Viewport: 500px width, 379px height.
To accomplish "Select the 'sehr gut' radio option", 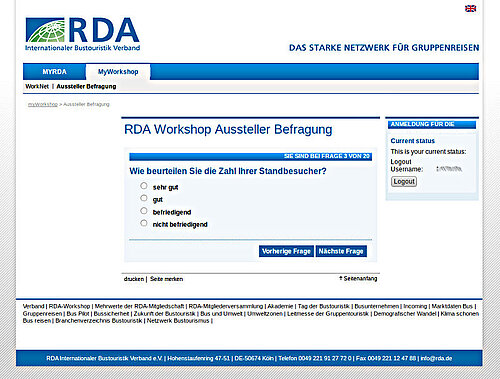I will pos(144,186).
